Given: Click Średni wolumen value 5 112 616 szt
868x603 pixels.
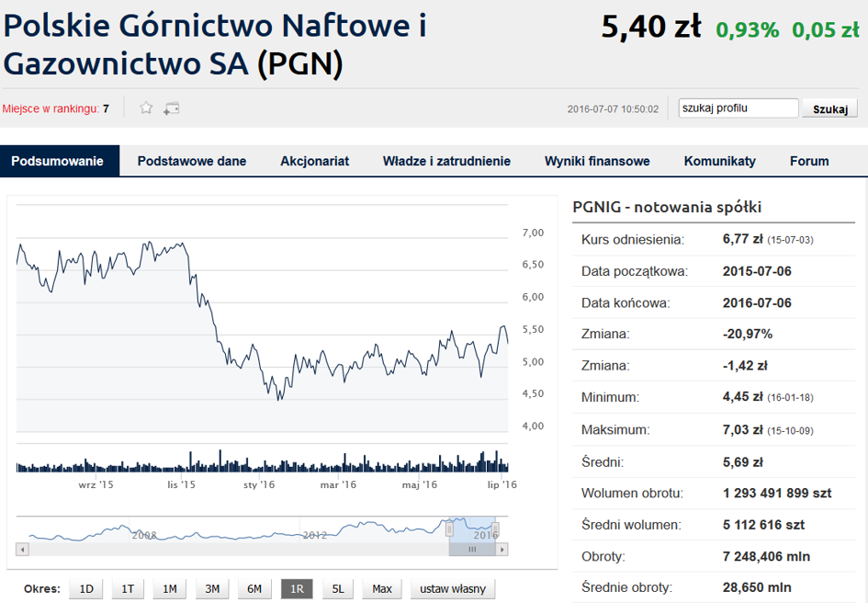Looking at the screenshot, I should coord(763,524).
